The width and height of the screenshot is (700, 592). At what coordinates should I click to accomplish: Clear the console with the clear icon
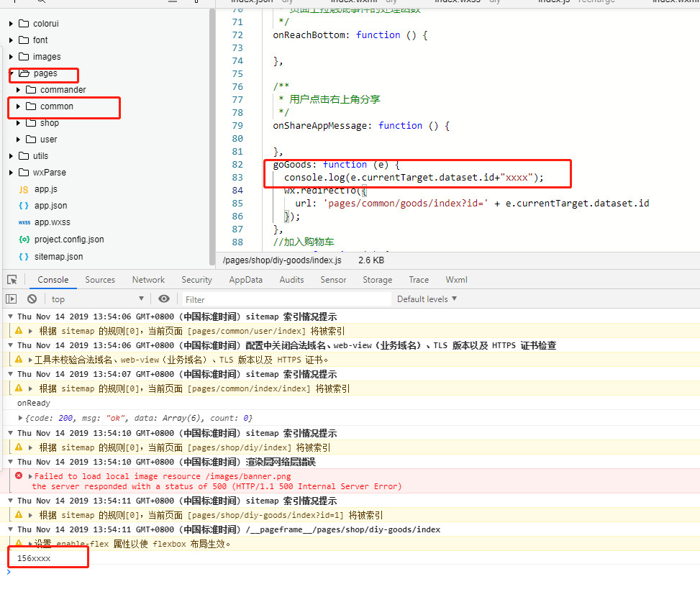click(32, 299)
